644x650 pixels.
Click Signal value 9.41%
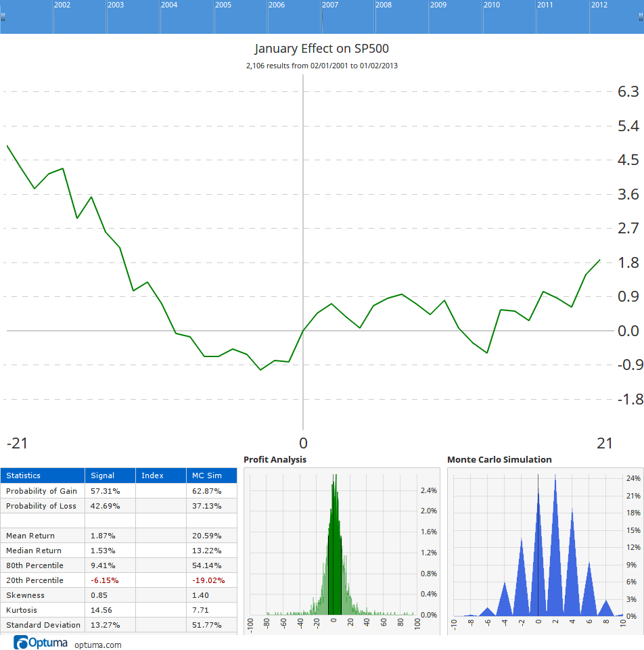pos(103,565)
